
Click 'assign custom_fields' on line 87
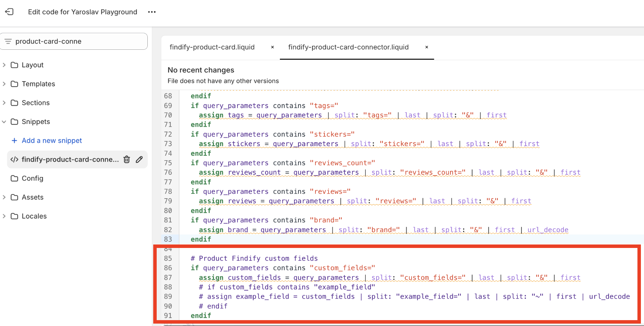click(240, 278)
